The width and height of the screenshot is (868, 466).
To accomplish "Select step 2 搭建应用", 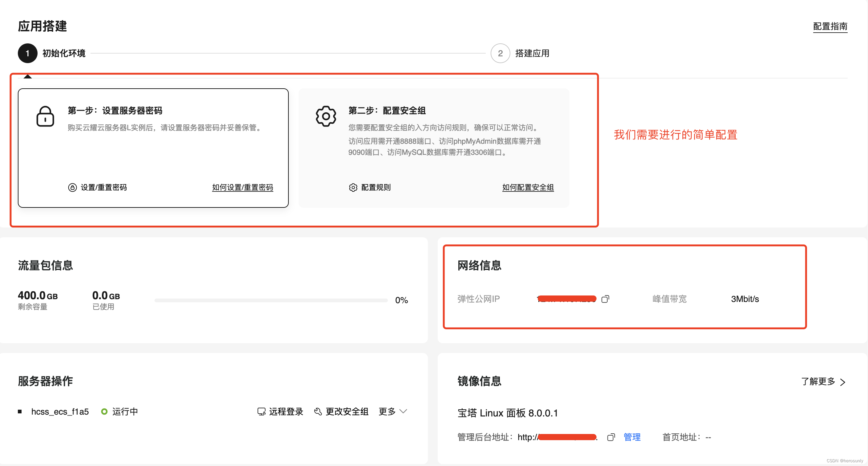I will (x=520, y=53).
